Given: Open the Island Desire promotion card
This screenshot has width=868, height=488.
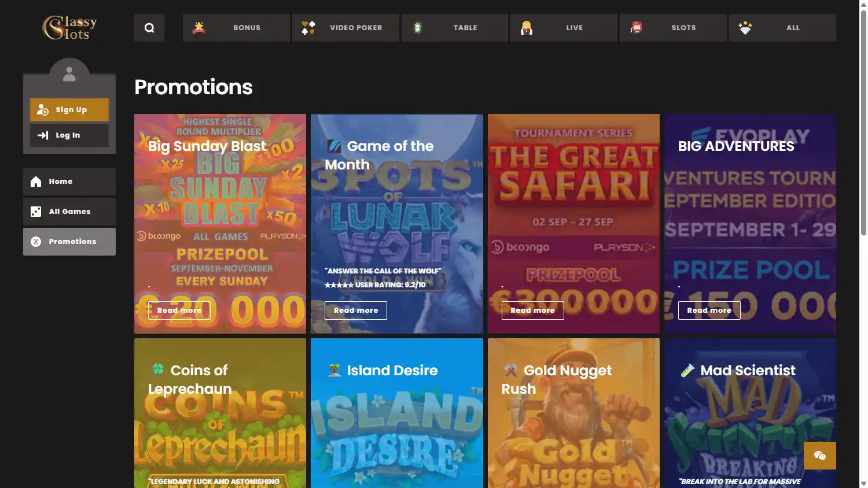Looking at the screenshot, I should 397,413.
